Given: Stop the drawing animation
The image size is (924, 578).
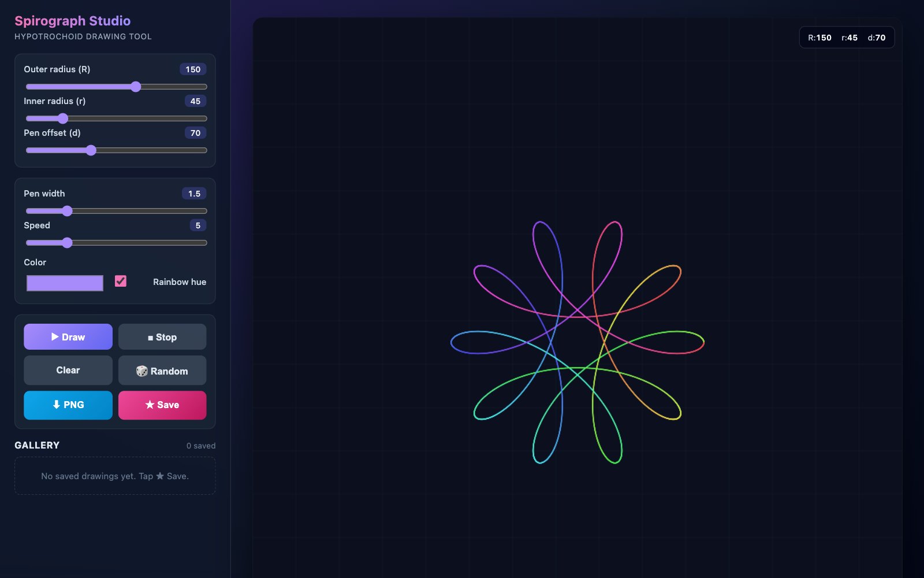Looking at the screenshot, I should [x=162, y=337].
